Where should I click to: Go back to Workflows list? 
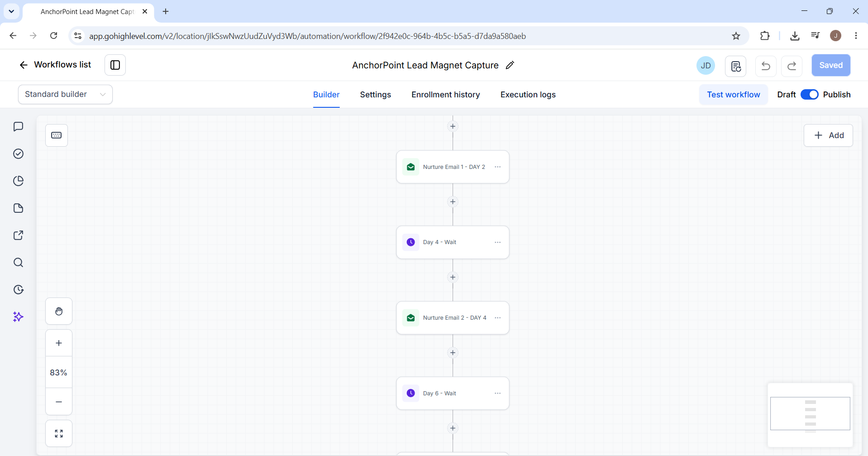click(55, 65)
